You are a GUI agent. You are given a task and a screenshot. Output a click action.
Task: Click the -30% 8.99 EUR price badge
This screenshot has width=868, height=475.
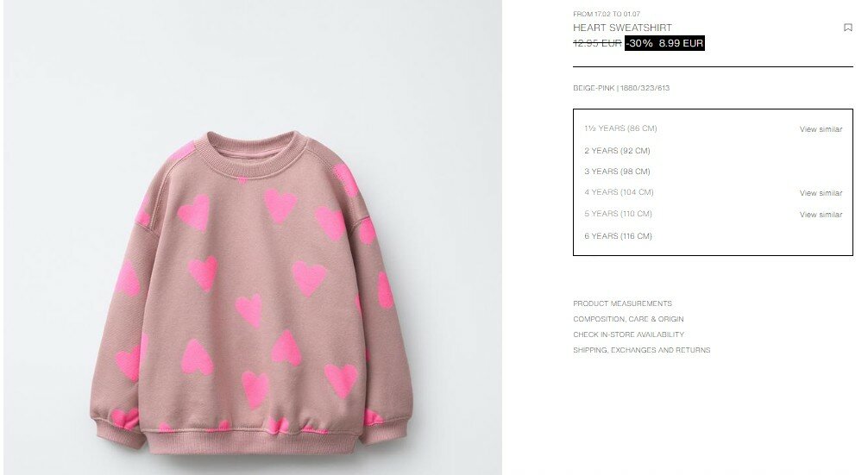(x=664, y=43)
